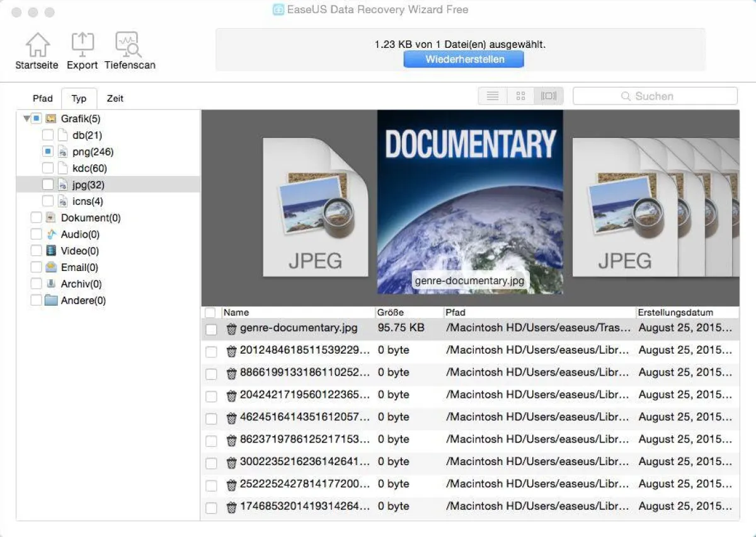Click the magnifier icon in the search box
756x537 pixels.
tap(626, 95)
